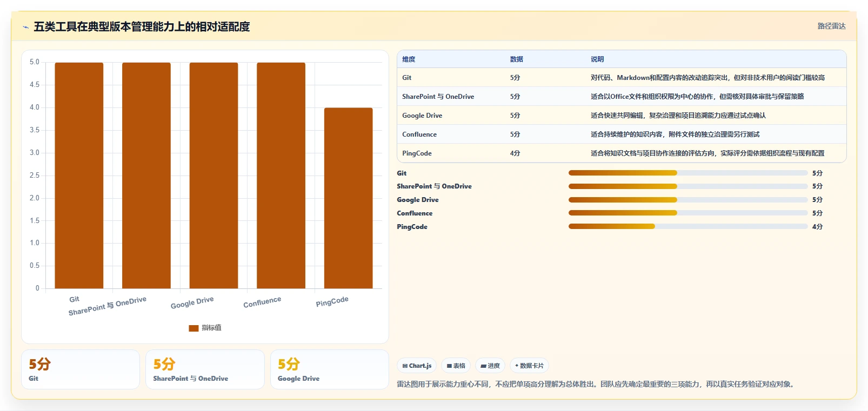
Task: Click the Google Drive x-axis label
Action: 192,302
